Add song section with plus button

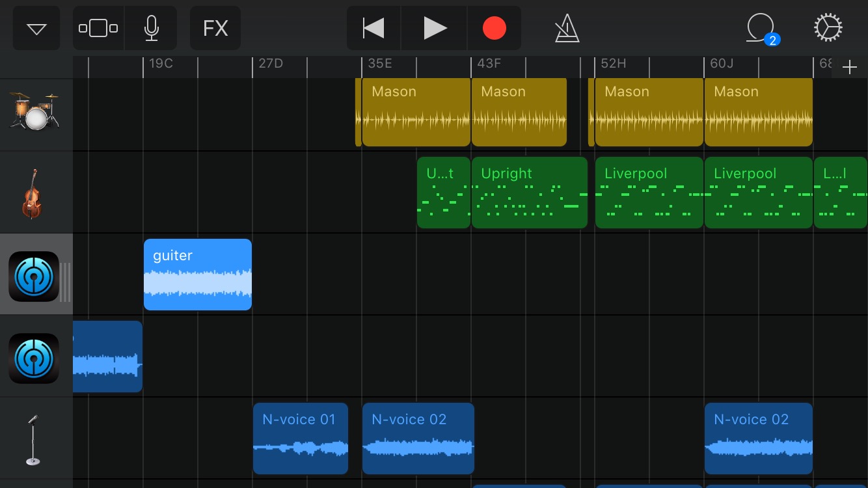(x=849, y=68)
